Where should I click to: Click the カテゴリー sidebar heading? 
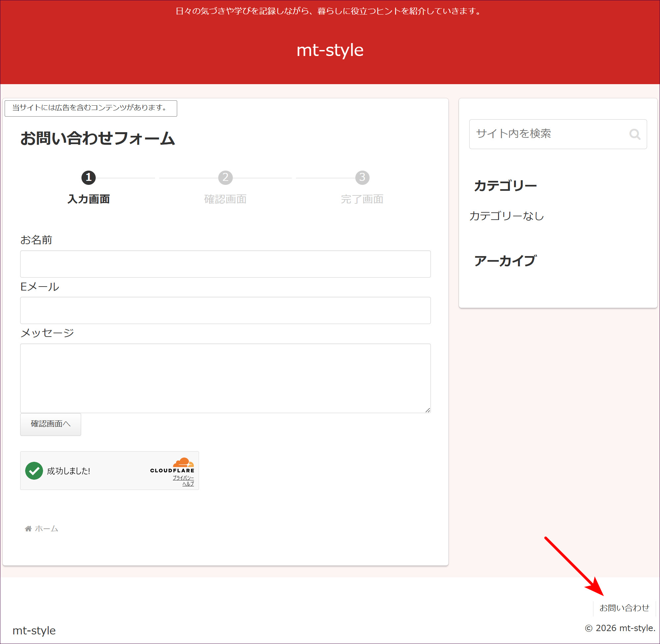click(x=505, y=186)
